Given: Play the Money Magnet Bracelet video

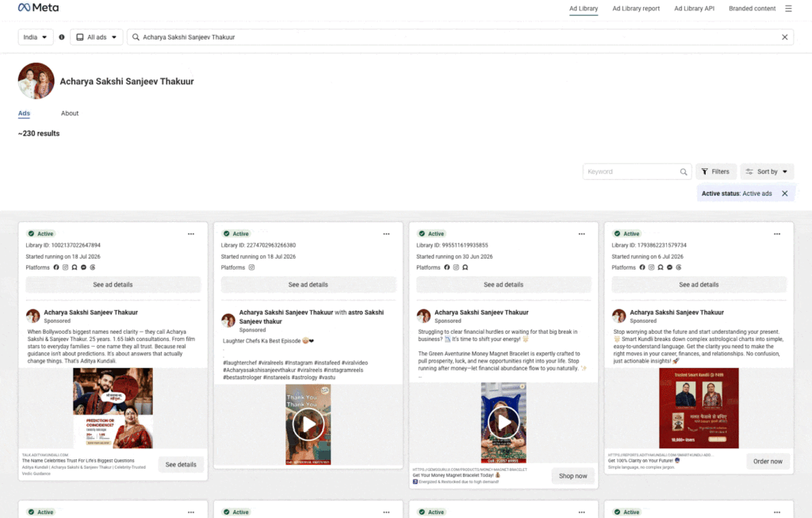Looking at the screenshot, I should point(504,422).
